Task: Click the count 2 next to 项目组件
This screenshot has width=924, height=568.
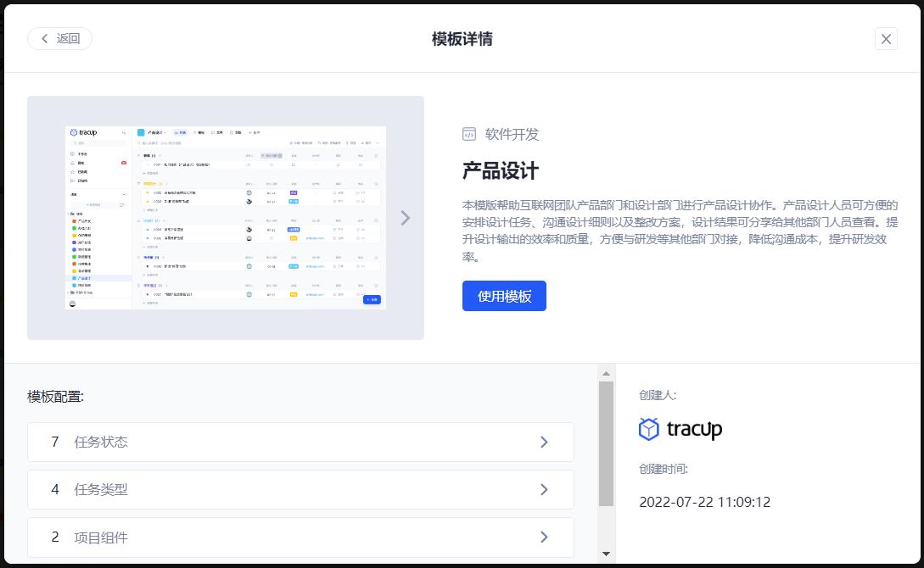Action: pyautogui.click(x=54, y=537)
